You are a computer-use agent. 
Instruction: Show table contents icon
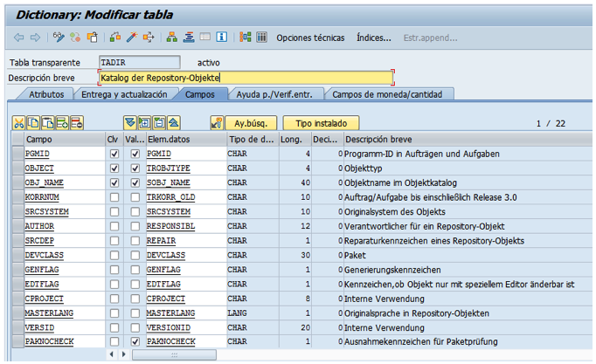(261, 38)
